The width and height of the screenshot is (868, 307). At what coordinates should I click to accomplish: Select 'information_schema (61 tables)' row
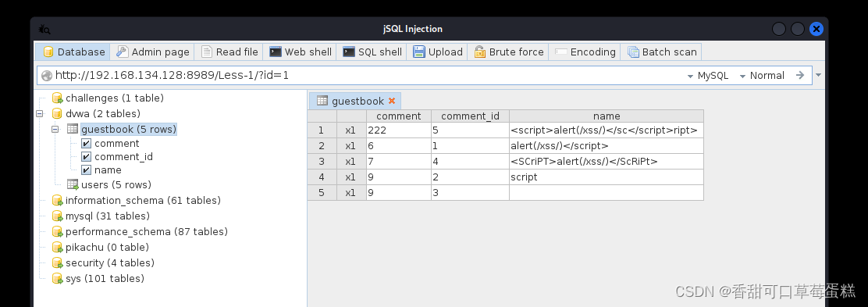136,201
